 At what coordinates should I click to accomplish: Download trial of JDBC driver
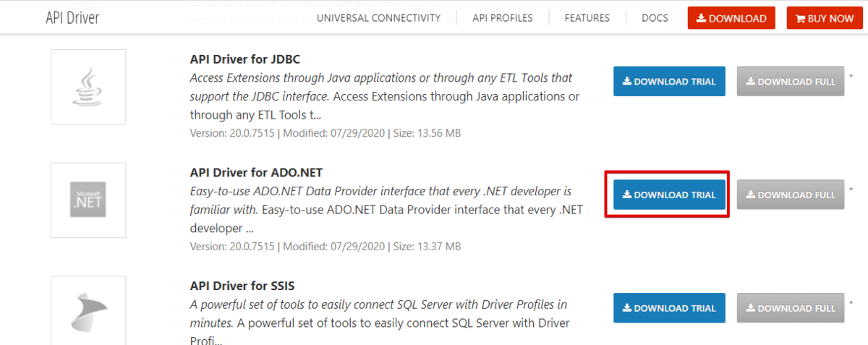tap(669, 82)
